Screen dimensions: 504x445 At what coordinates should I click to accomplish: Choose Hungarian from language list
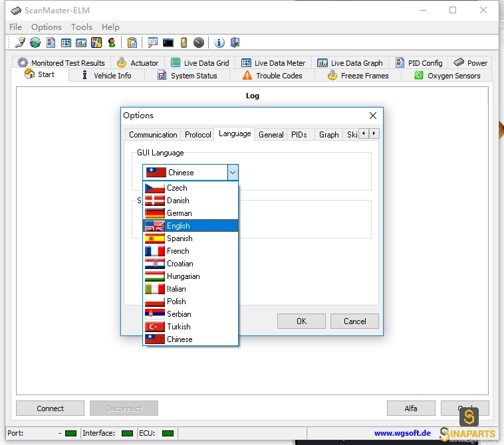tap(190, 276)
